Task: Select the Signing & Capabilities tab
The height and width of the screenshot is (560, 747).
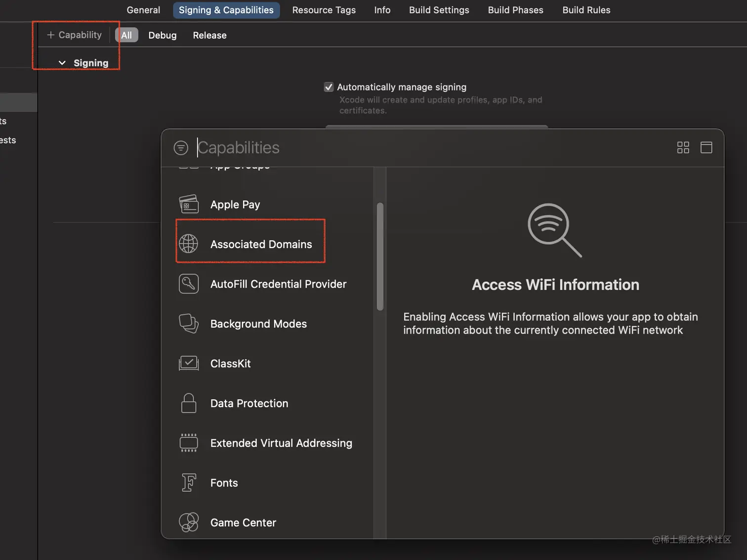Action: coord(226,10)
